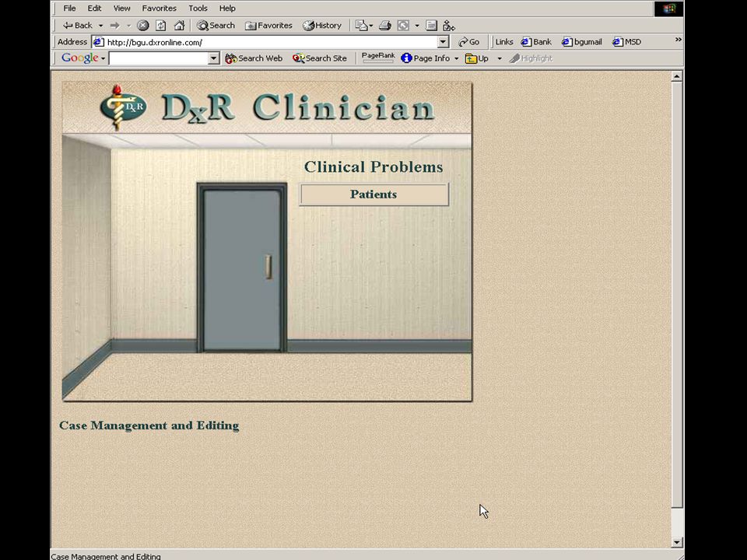This screenshot has width=747, height=560.
Task: Open the bgumail link in Links bar
Action: tap(582, 42)
